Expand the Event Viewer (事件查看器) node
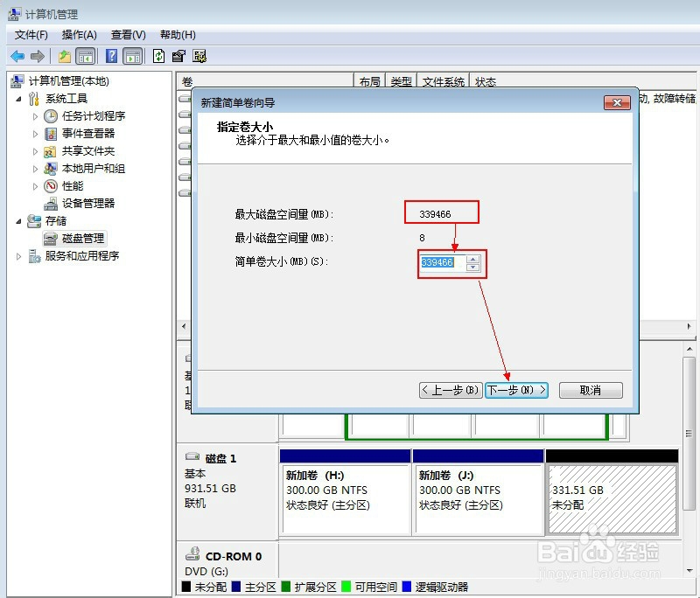 35,134
